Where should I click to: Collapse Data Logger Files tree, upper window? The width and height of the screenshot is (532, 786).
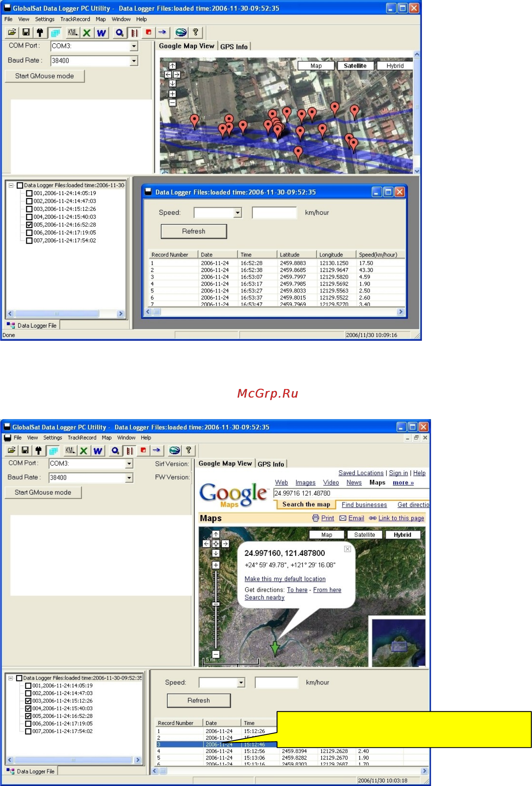pyautogui.click(x=11, y=185)
